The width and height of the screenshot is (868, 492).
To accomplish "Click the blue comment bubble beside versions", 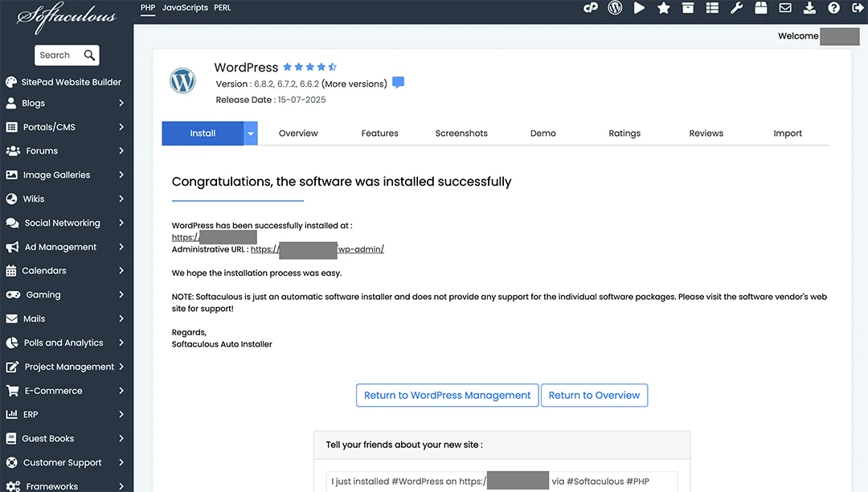I will [x=398, y=83].
